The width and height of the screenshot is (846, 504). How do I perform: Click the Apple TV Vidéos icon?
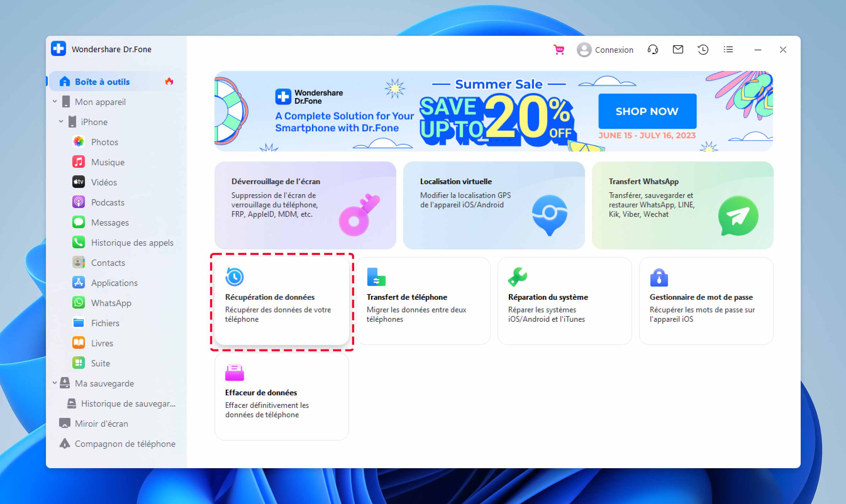point(79,182)
